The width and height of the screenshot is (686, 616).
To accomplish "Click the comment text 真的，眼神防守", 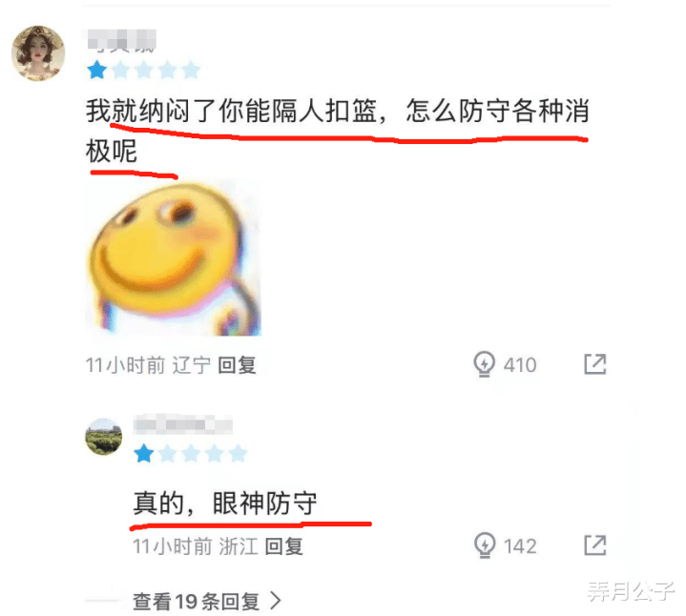I will [x=225, y=503].
